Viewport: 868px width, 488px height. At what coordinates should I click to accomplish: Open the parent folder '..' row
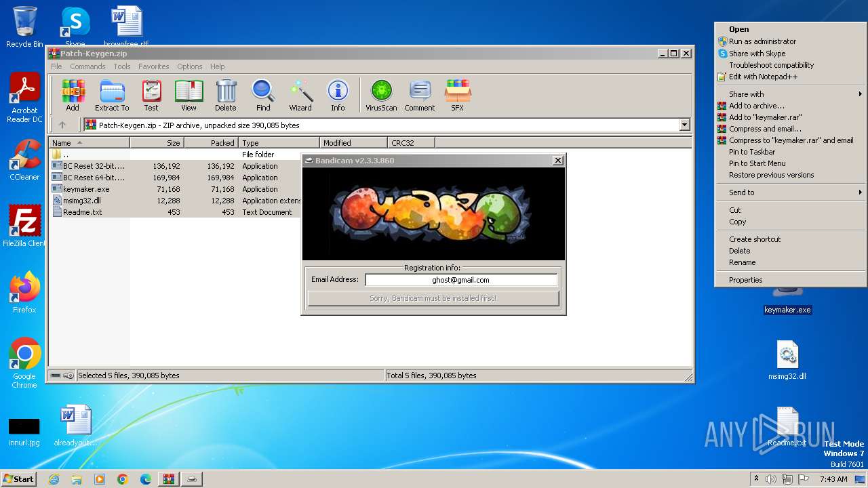pos(175,155)
